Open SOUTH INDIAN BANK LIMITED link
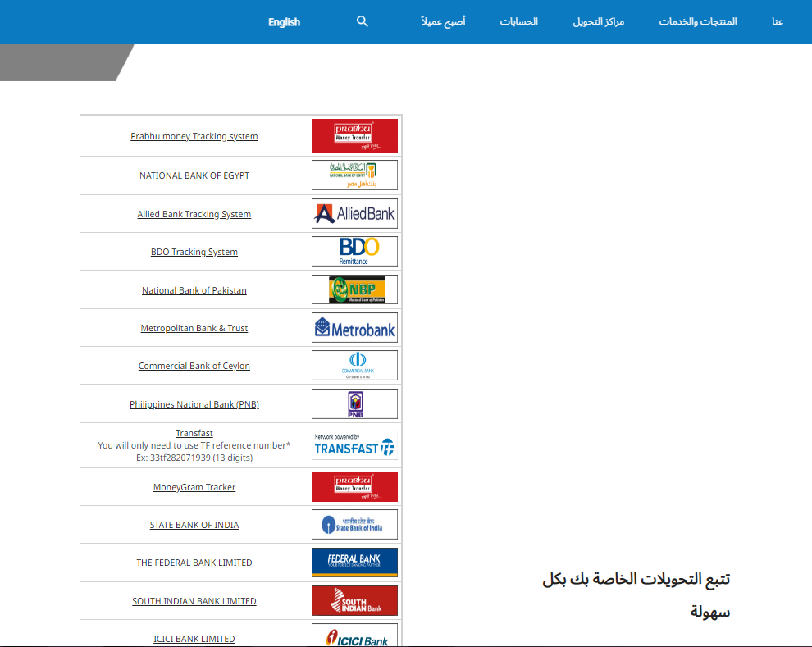The height and width of the screenshot is (647, 812). 194,601
